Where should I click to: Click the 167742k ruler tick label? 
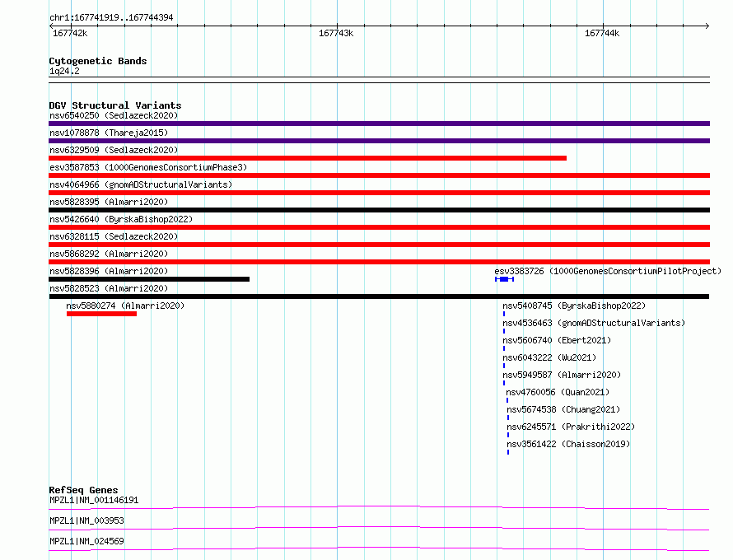point(70,33)
